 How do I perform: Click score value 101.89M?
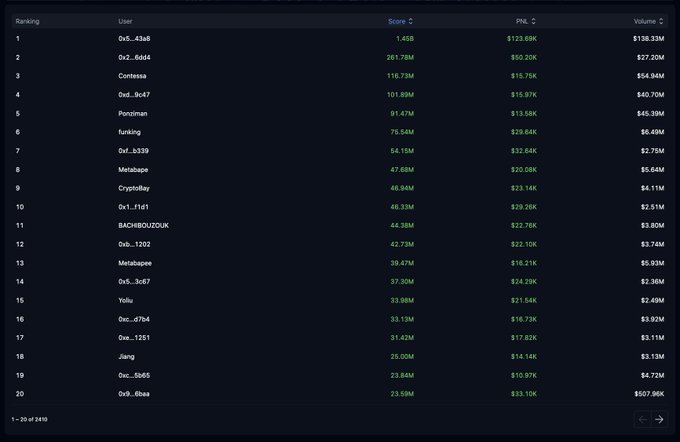coord(400,95)
